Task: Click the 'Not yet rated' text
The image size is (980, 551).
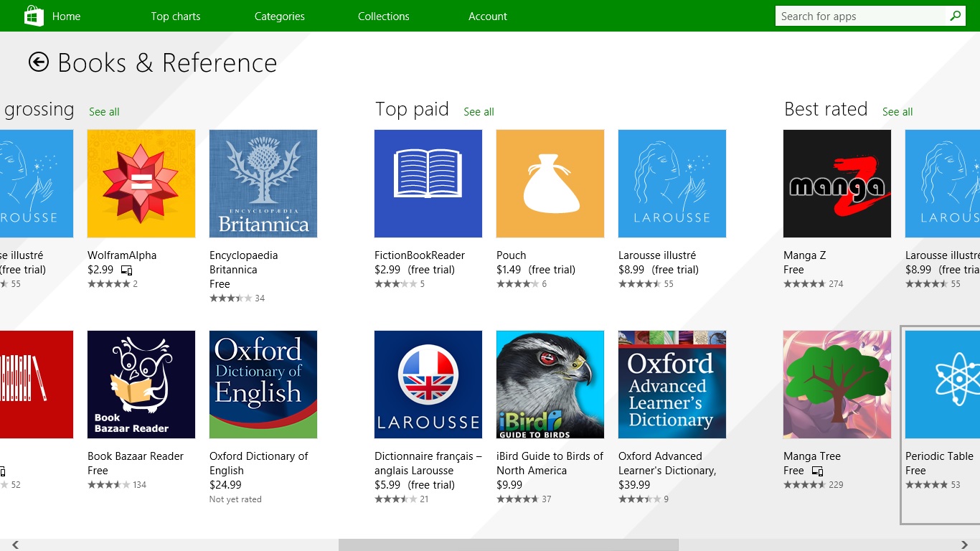Action: (x=235, y=499)
